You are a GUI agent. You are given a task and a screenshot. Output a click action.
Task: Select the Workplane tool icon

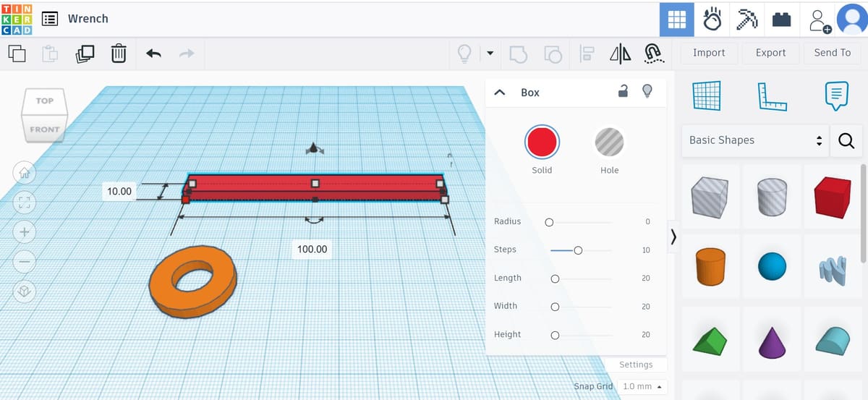(707, 95)
